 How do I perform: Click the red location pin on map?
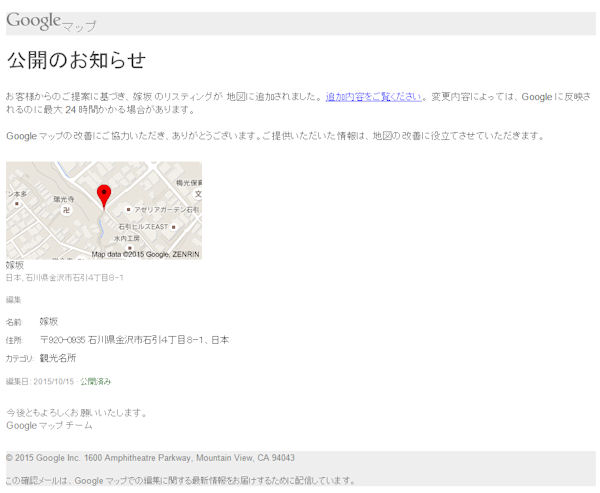[x=104, y=197]
